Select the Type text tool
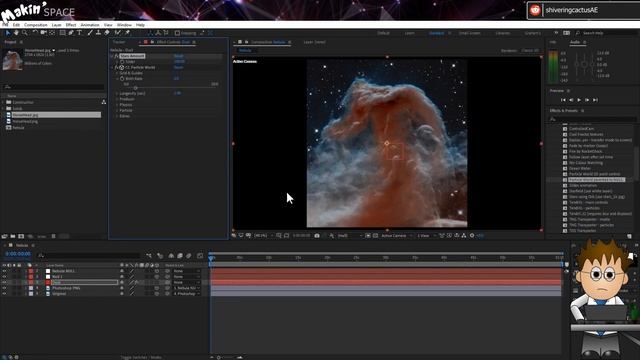The height and width of the screenshot is (360, 640). 80,33
